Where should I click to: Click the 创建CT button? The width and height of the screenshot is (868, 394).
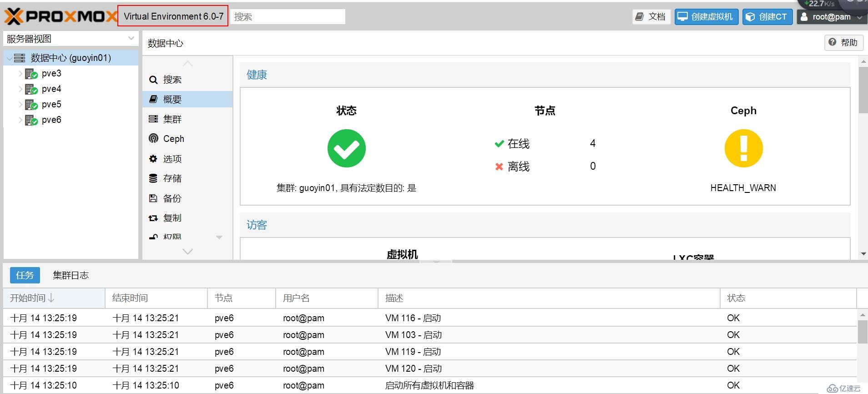pyautogui.click(x=767, y=17)
